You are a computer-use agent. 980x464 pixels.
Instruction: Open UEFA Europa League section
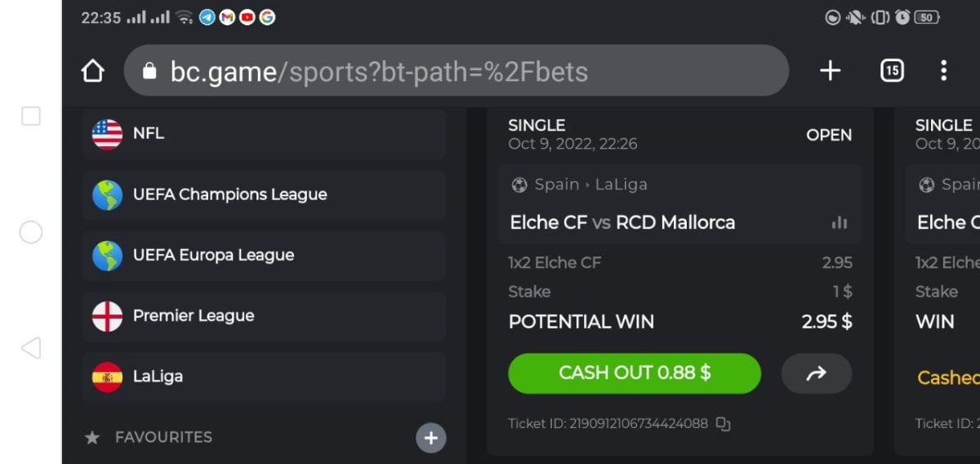(263, 255)
